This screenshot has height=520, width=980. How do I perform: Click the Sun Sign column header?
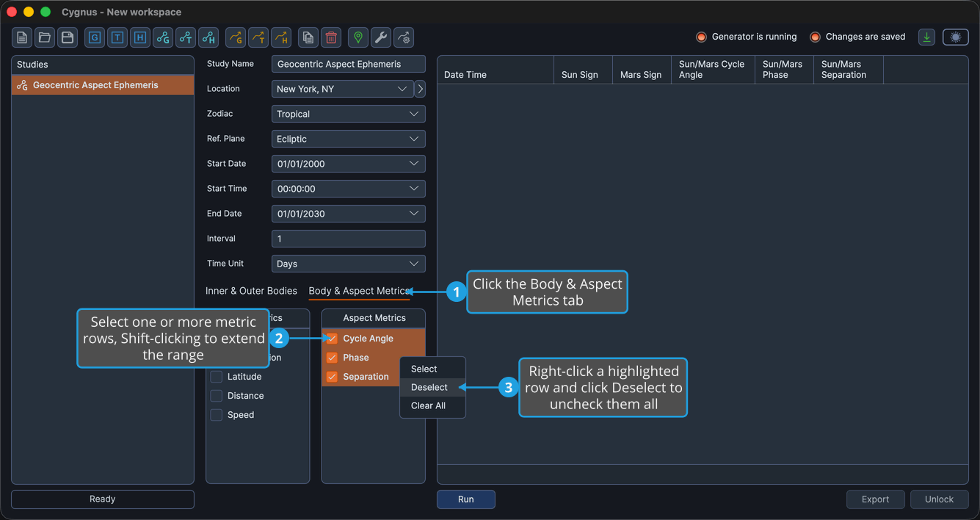[584, 70]
